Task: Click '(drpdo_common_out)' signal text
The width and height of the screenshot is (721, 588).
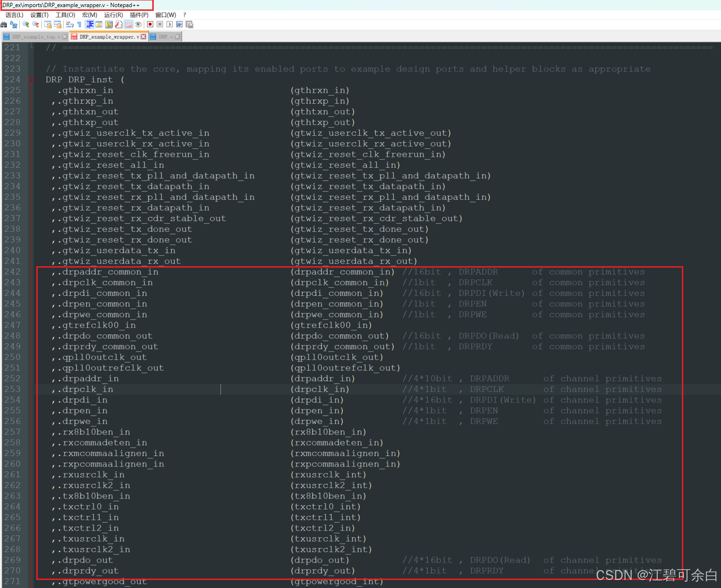Action: [340, 336]
